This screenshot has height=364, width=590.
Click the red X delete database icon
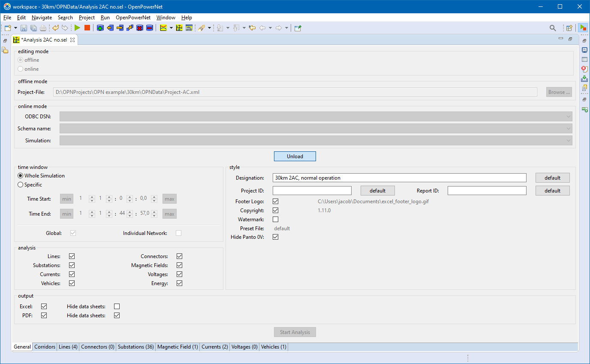coord(140,28)
